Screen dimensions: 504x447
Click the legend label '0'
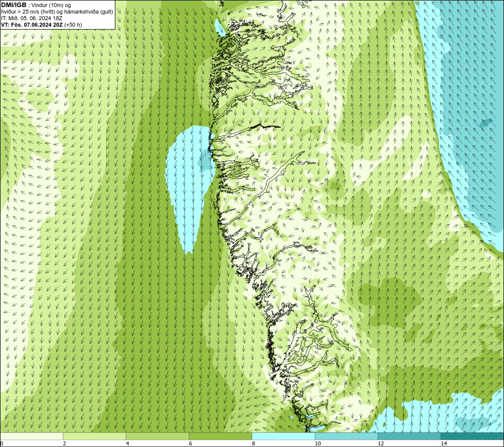pyautogui.click(x=2, y=443)
